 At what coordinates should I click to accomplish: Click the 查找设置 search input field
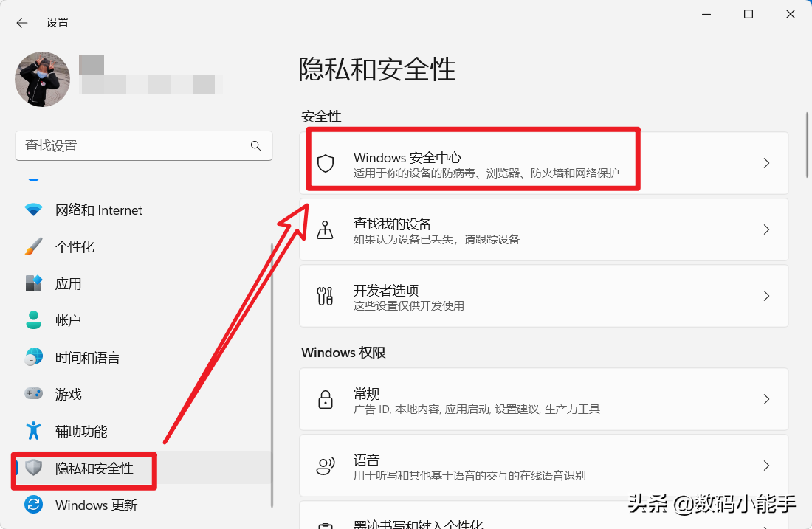coord(144,146)
